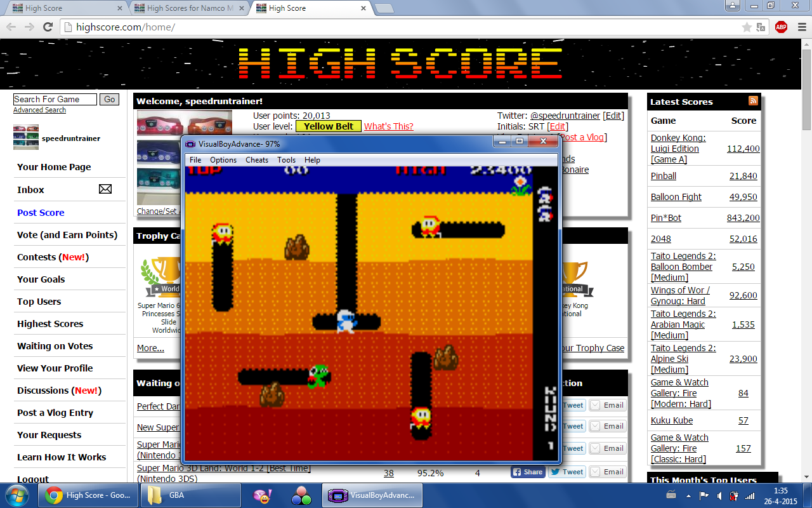This screenshot has width=812, height=508.
Task: Open the Options menu in VisualBoyAdvance
Action: 223,160
